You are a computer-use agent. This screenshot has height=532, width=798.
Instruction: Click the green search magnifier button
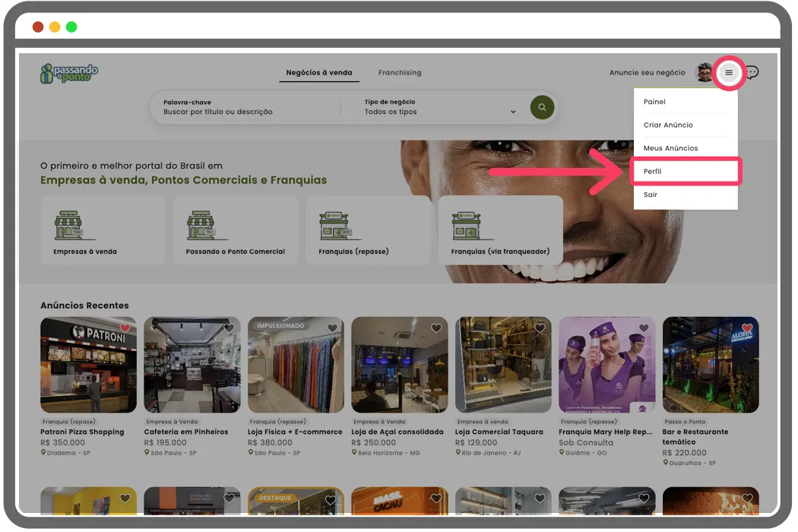tap(542, 107)
